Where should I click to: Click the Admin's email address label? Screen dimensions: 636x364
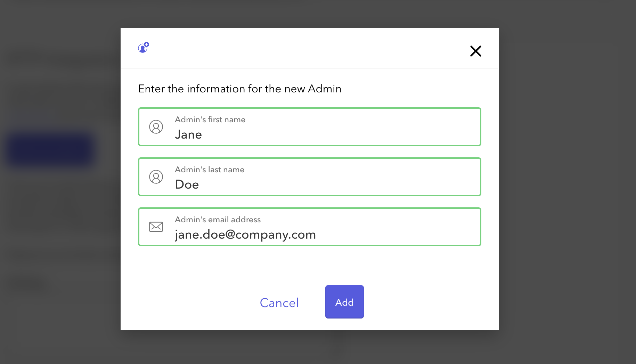tap(218, 220)
